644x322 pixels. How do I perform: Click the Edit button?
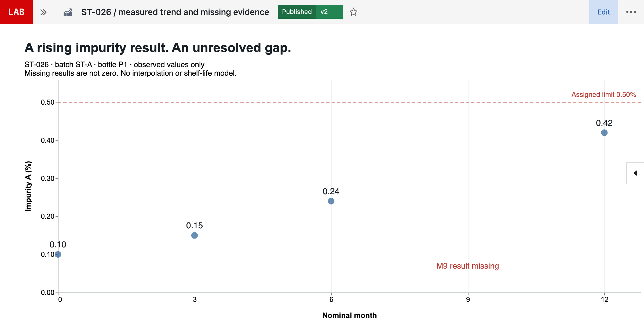[x=603, y=12]
